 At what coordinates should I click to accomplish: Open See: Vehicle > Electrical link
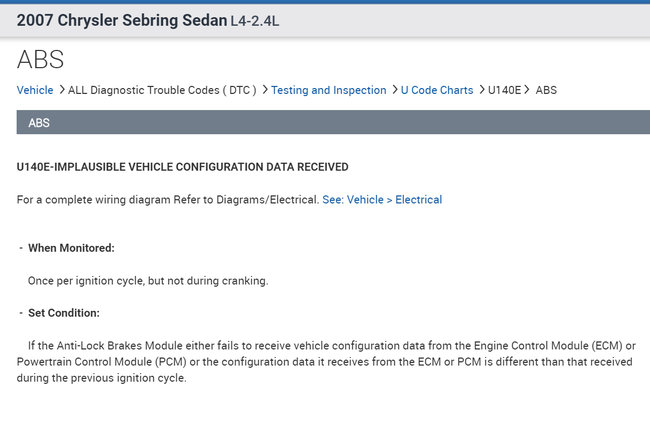[382, 200]
